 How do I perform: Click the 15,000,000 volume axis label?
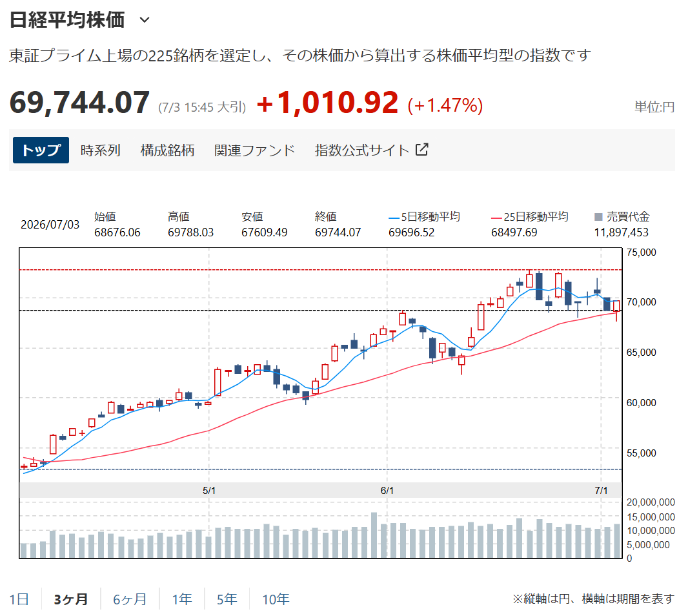pos(651,517)
